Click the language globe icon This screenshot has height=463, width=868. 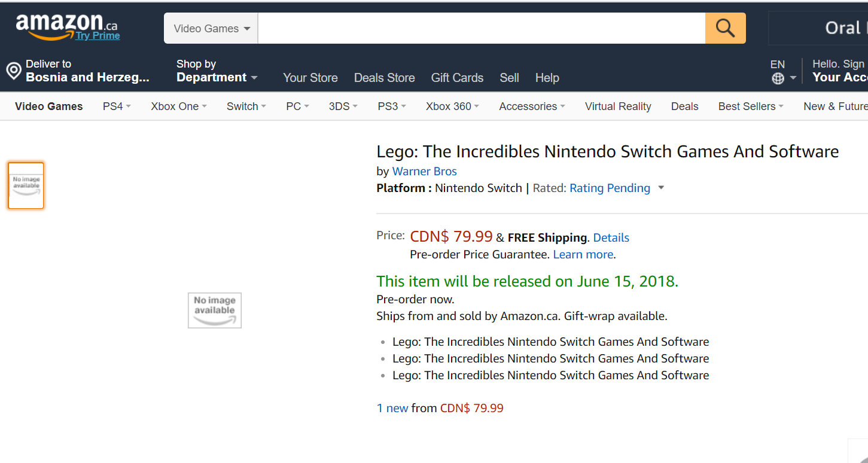778,78
